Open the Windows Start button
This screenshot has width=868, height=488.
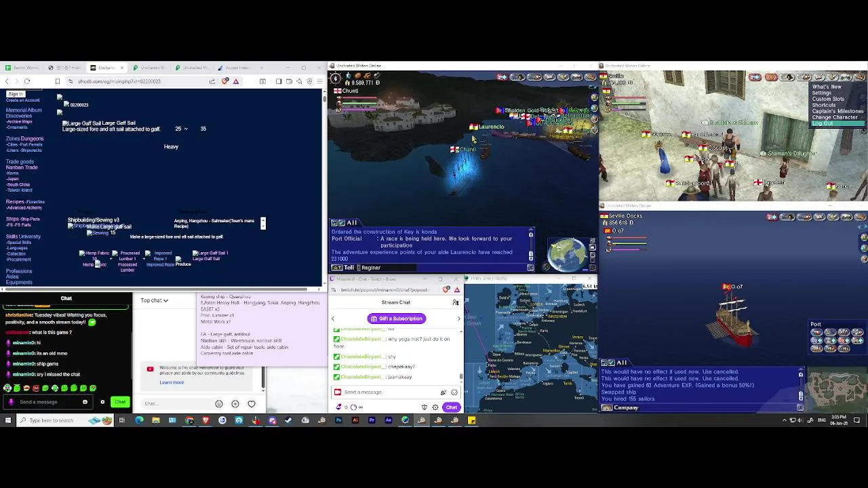[x=8, y=420]
